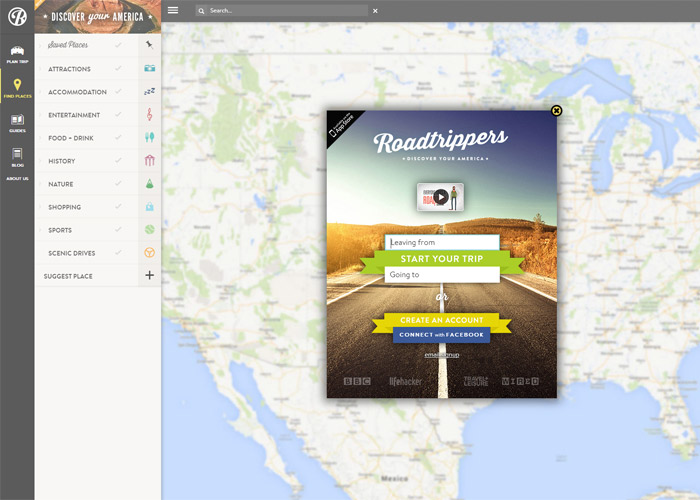Expand the Food + Drink category label
The height and width of the screenshot is (500, 700).
[x=71, y=138]
